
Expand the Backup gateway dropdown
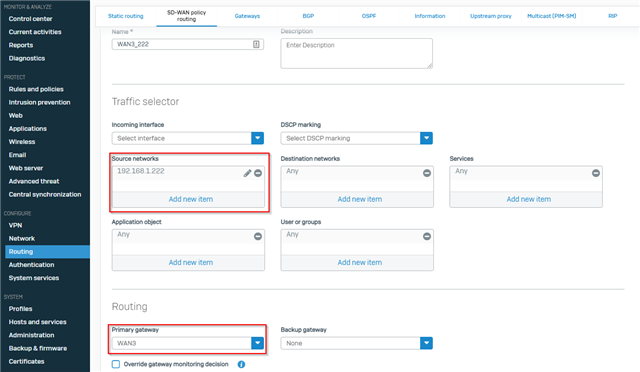357,343
